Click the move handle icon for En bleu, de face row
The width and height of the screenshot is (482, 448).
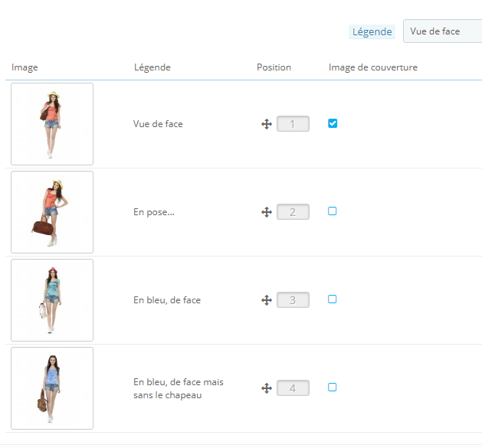267,300
